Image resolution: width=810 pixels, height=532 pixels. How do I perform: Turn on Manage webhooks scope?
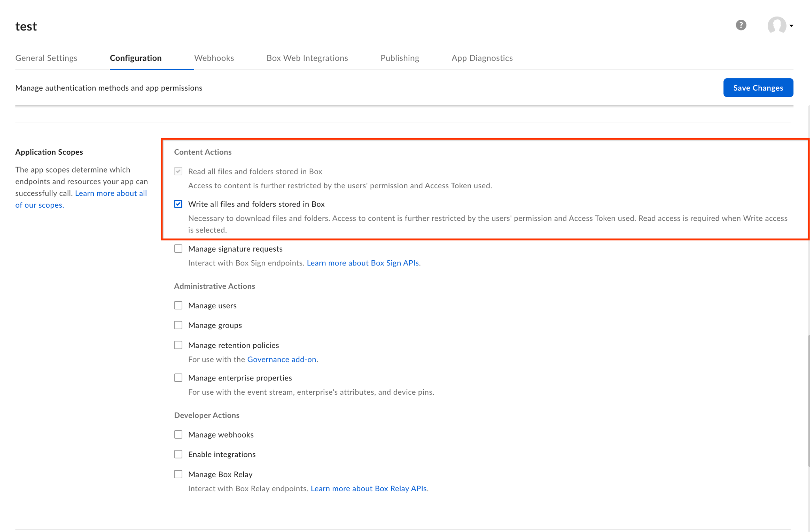click(x=178, y=435)
